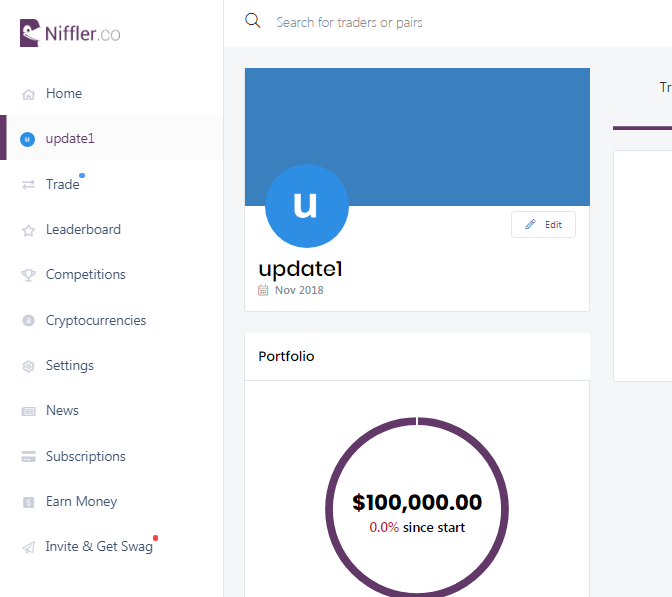Viewport: 672px width, 597px height.
Task: Click the News newspaper icon
Action: point(28,411)
